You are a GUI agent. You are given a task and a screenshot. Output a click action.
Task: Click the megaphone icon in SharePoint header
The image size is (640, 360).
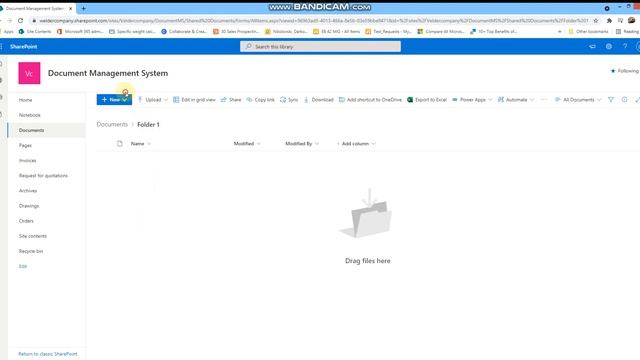point(592,47)
